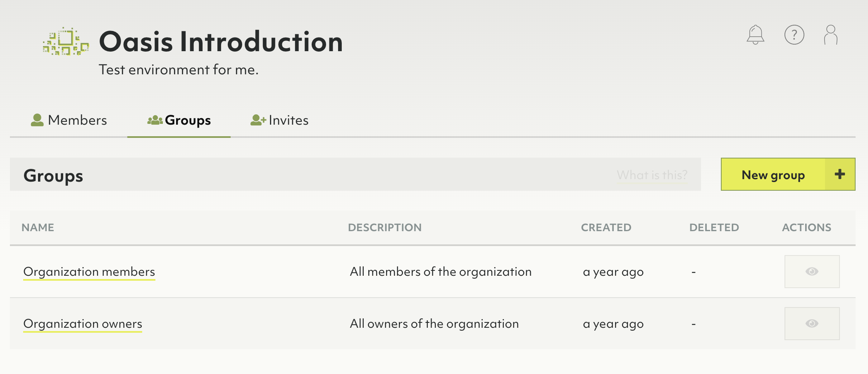868x374 pixels.
Task: Go to the Invites tab
Action: coord(279,120)
